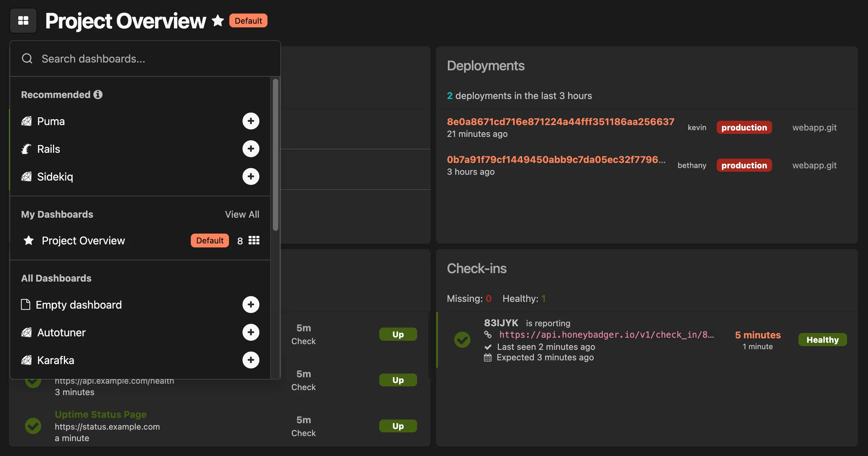Add Autotuner dashboard using its plus button
This screenshot has height=456, width=868.
251,332
